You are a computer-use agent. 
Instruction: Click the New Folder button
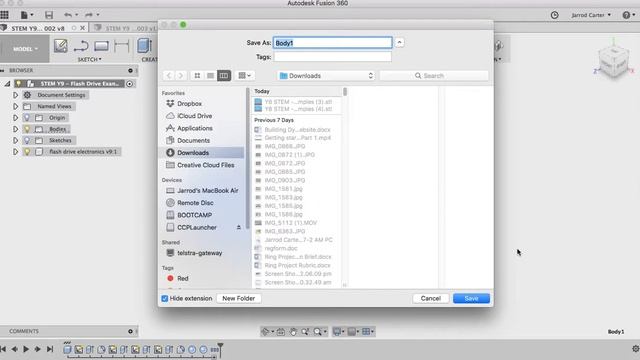[x=239, y=298]
